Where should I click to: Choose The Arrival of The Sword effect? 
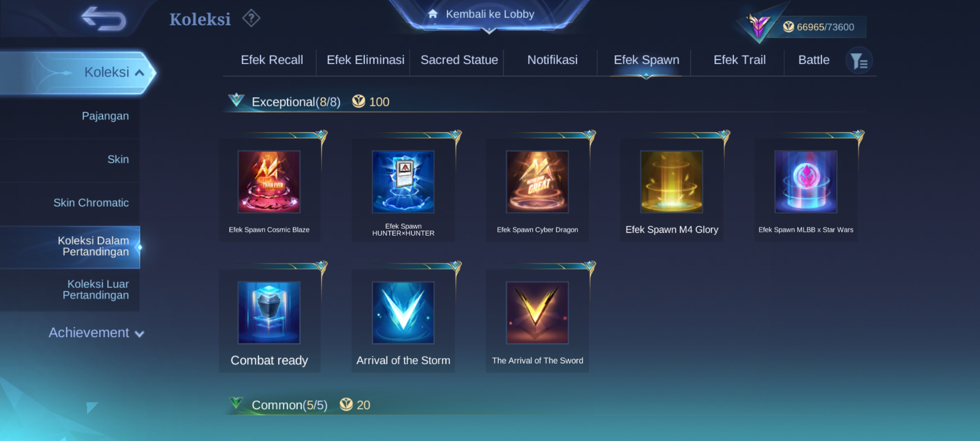(537, 321)
